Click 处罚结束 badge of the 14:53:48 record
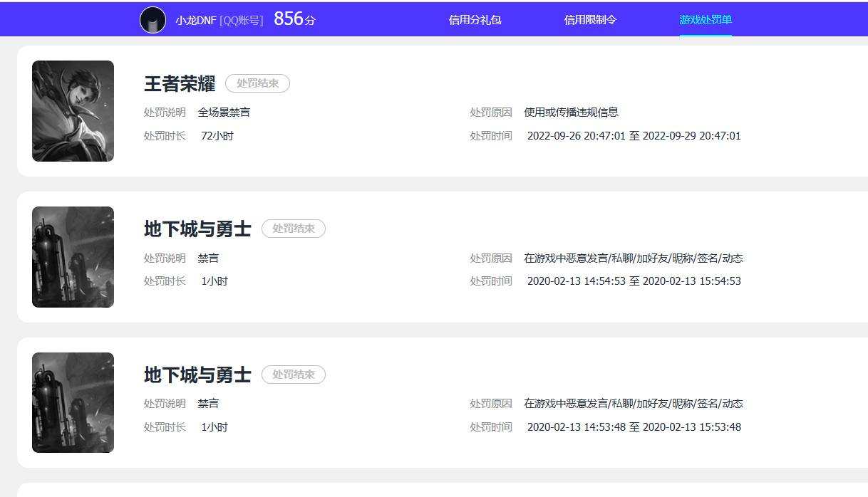 pyautogui.click(x=294, y=375)
